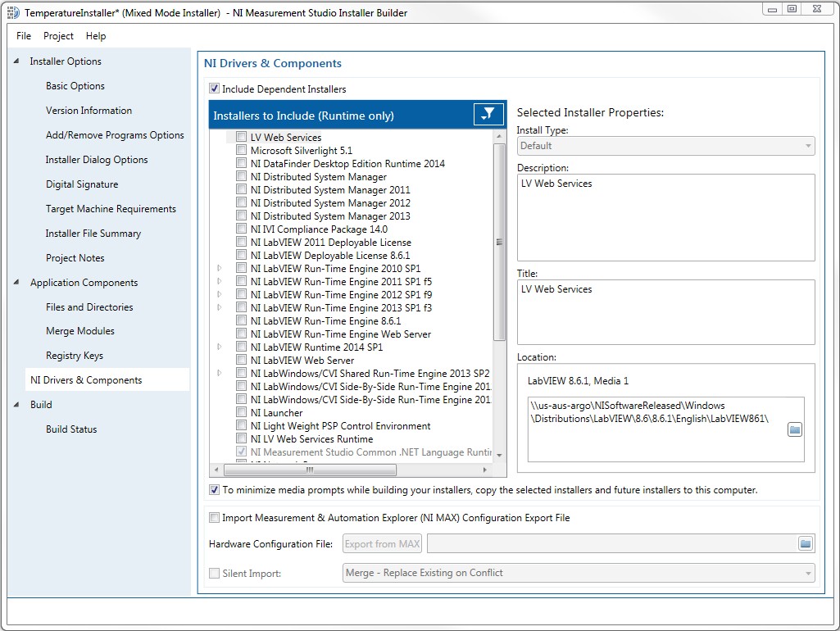Select the Microsoft Silverlight 5.1 installer
The width and height of the screenshot is (840, 631).
[293, 150]
